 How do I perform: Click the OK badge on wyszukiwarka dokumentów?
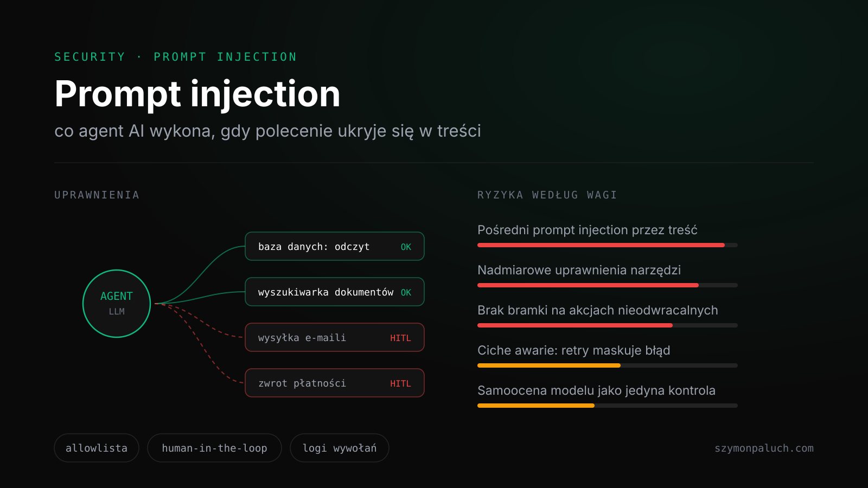pyautogui.click(x=406, y=292)
